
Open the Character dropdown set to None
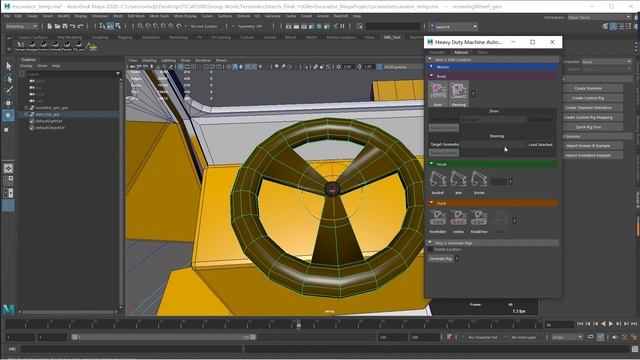[606, 62]
